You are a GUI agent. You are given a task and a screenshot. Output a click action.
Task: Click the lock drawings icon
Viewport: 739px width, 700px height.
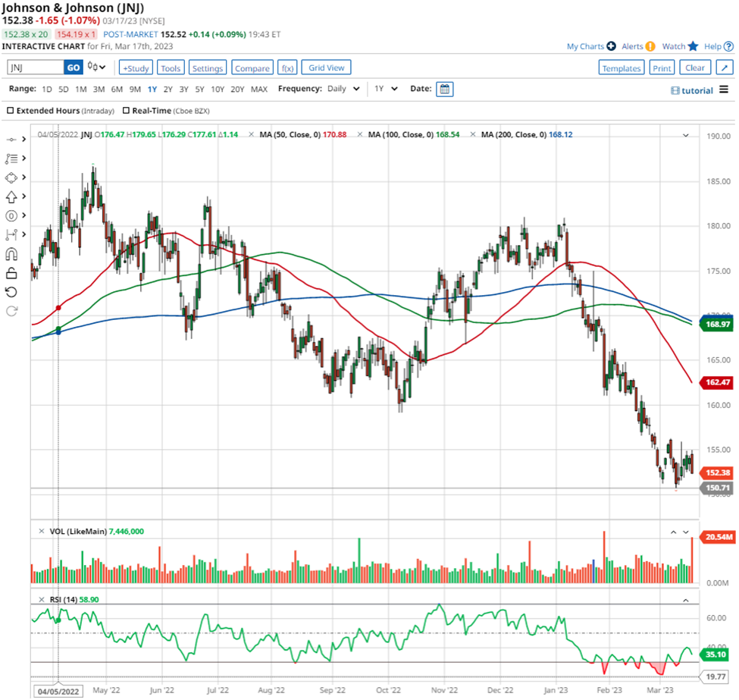tap(11, 273)
